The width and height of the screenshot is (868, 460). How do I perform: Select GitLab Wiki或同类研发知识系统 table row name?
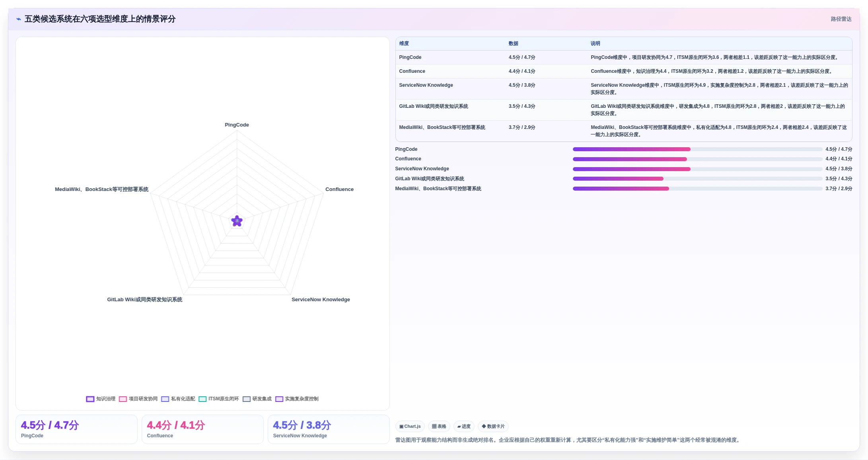pyautogui.click(x=434, y=106)
